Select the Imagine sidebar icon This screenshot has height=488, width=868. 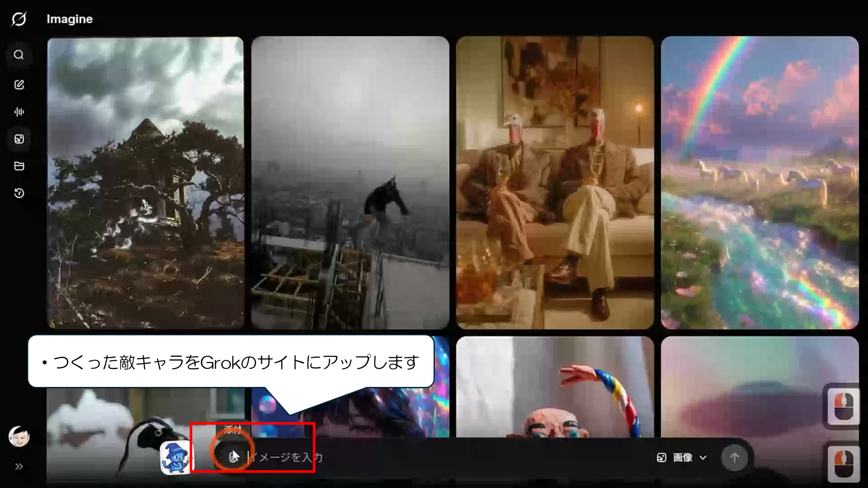pos(19,139)
